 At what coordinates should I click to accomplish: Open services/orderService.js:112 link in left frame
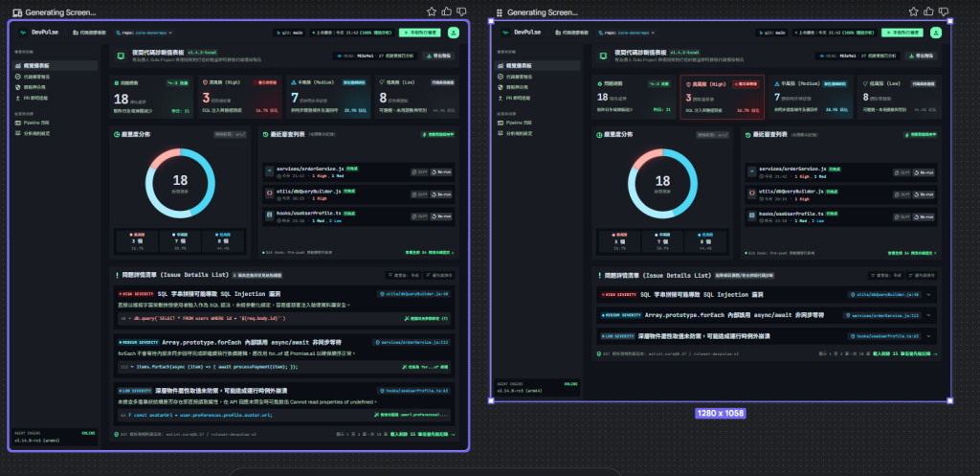(x=412, y=342)
